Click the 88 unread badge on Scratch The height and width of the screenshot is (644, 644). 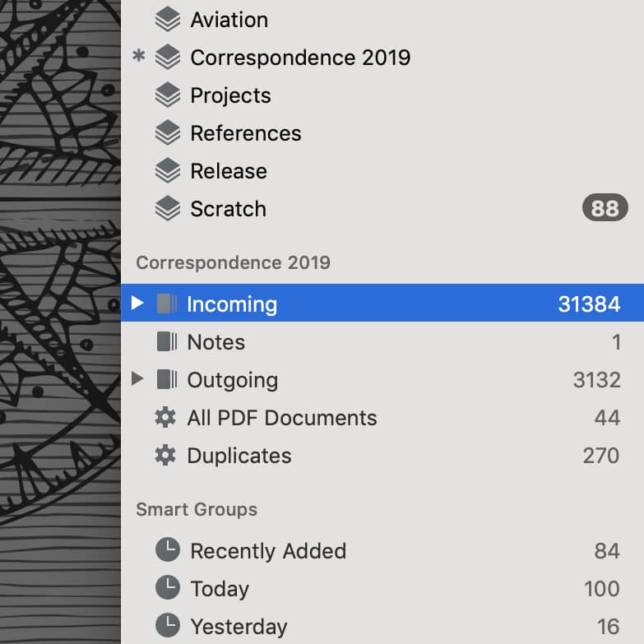tap(605, 208)
